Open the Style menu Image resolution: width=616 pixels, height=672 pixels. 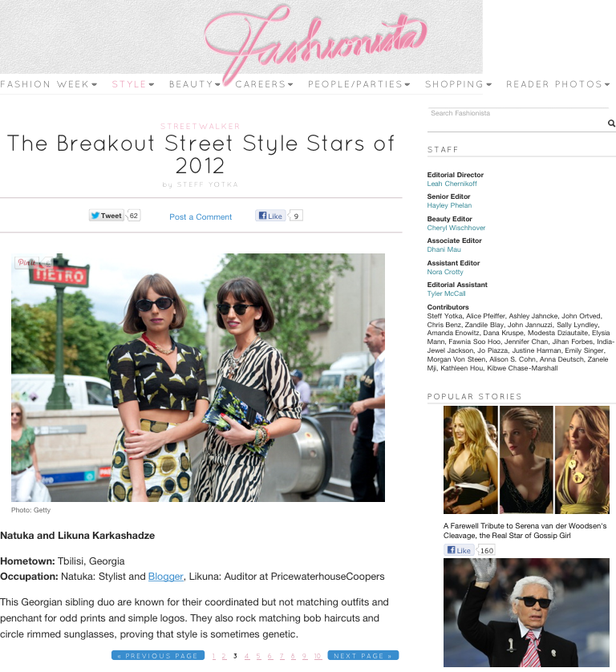coord(133,84)
